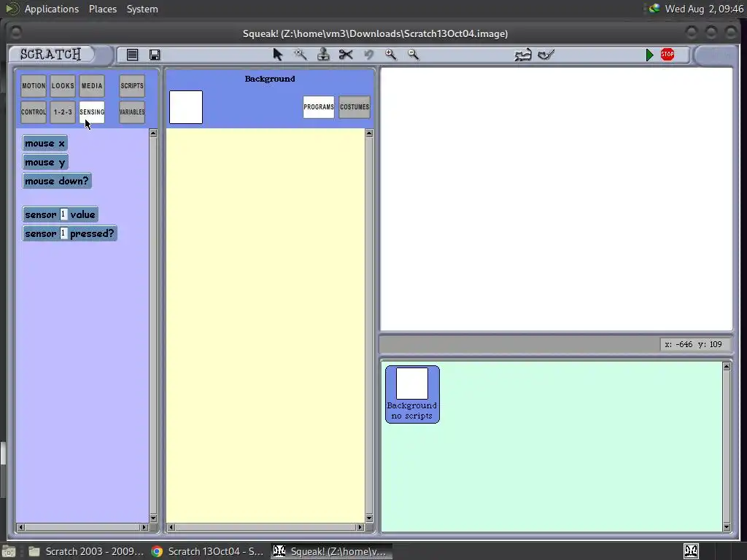Select the stamp duplicate tool
747x560 pixels.
pyautogui.click(x=323, y=55)
